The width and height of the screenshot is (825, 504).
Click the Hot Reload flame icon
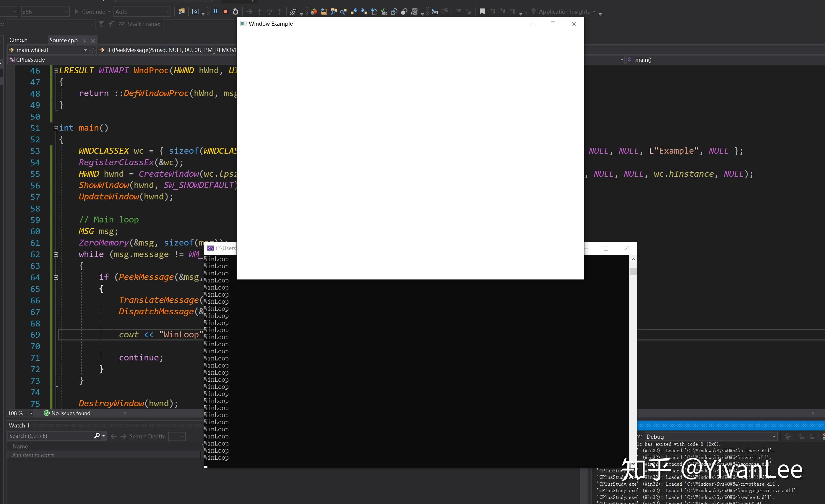pos(314,12)
